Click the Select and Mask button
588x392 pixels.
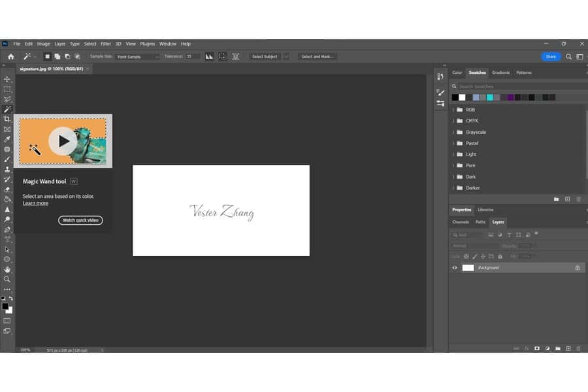click(318, 57)
